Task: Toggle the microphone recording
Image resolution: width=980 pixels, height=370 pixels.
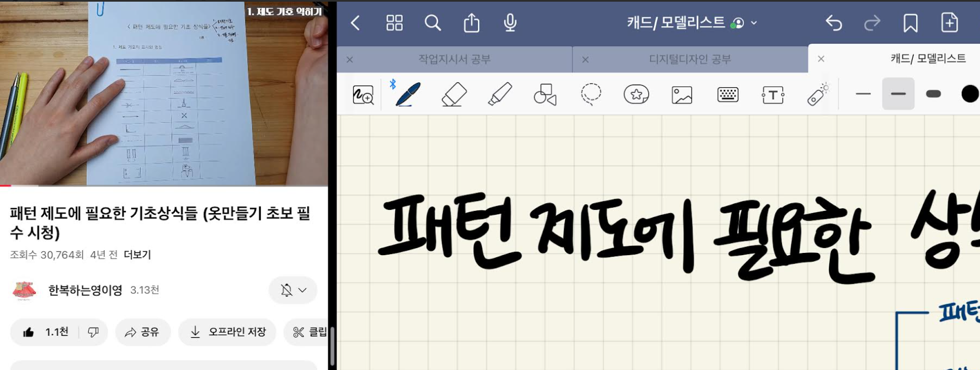Action: tap(510, 23)
